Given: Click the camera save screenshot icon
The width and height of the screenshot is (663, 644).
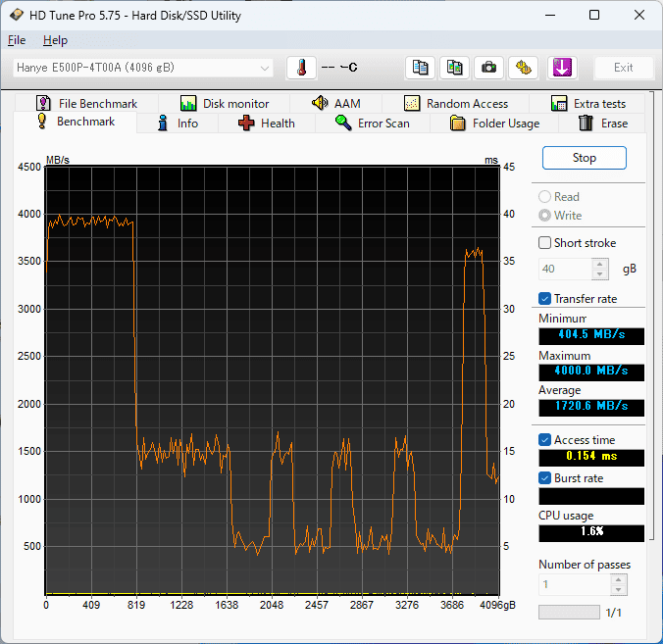Looking at the screenshot, I should pyautogui.click(x=488, y=68).
